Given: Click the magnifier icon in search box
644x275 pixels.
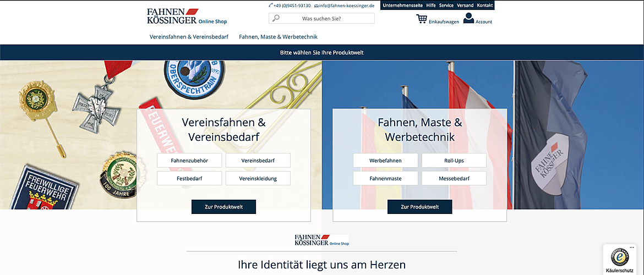Looking at the screenshot, I should coord(276,18).
